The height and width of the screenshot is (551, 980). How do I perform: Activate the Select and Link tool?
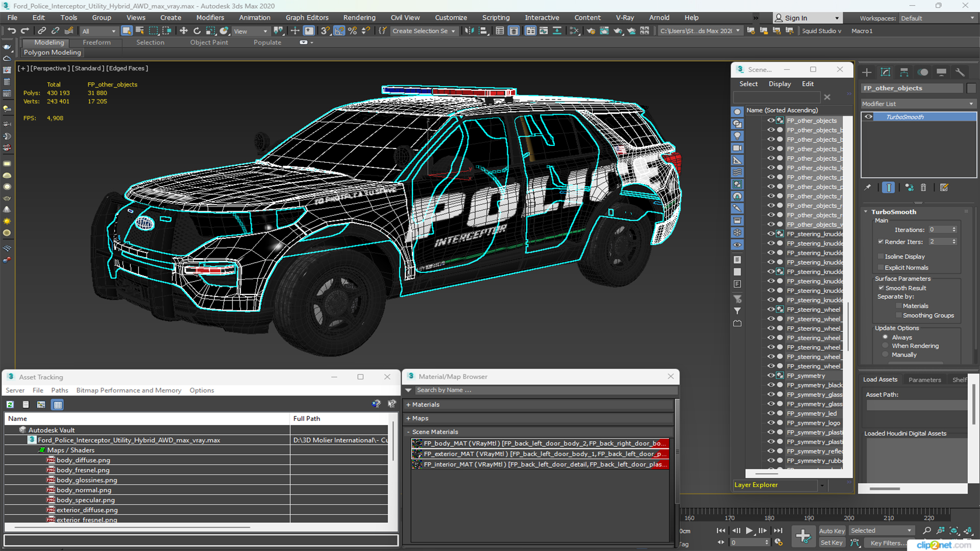tap(42, 31)
